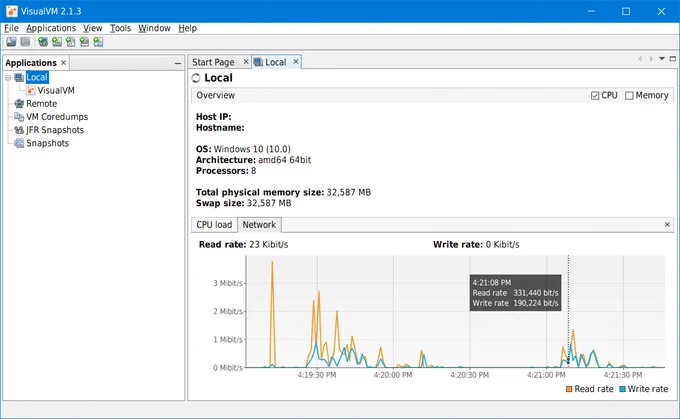Click the Write rate 0 Kibit/s value
The height and width of the screenshot is (419, 680).
(502, 245)
